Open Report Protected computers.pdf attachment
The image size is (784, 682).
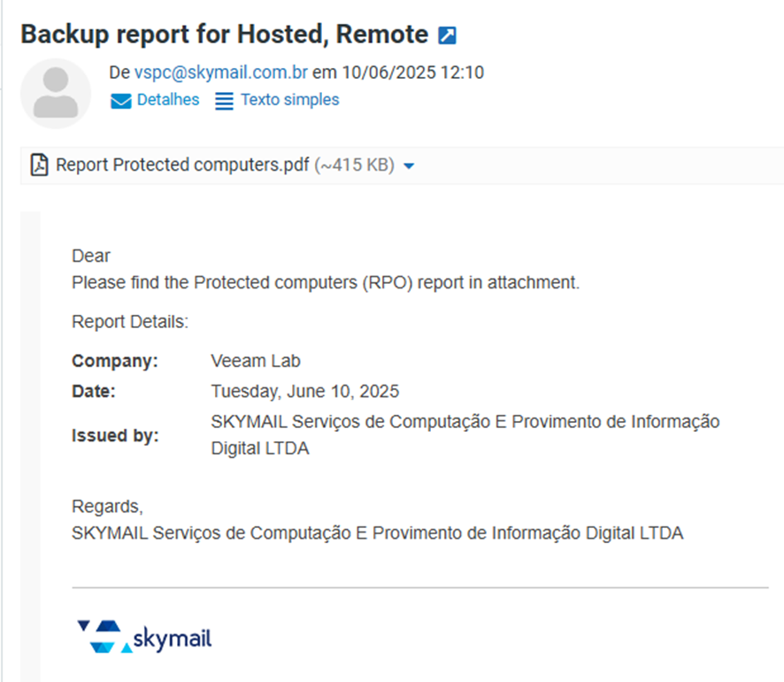pyautogui.click(x=183, y=165)
